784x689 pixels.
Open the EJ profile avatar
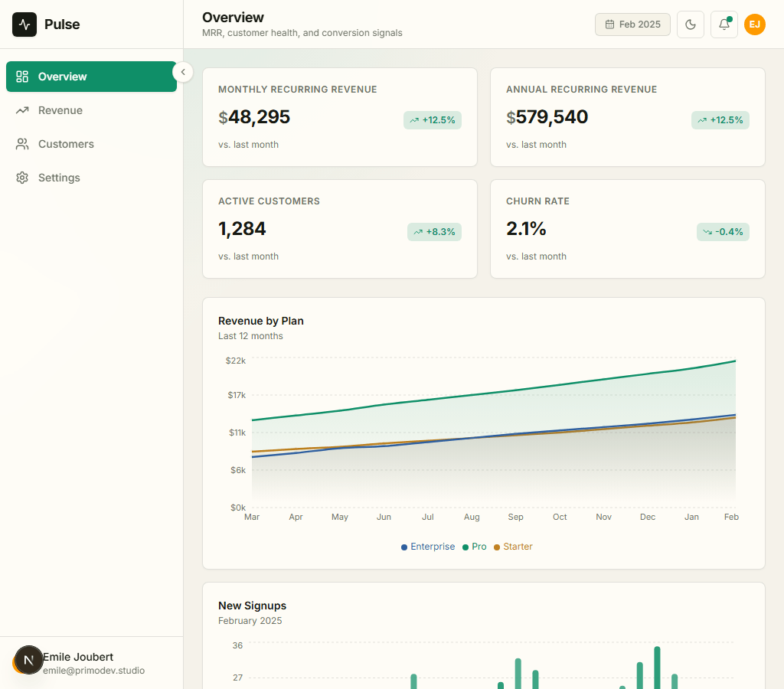(754, 24)
